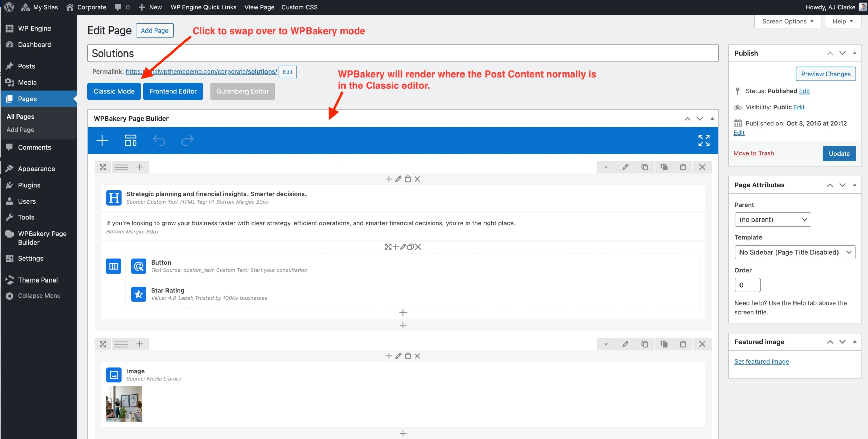
Task: Click the Set featured image link
Action: pyautogui.click(x=761, y=361)
